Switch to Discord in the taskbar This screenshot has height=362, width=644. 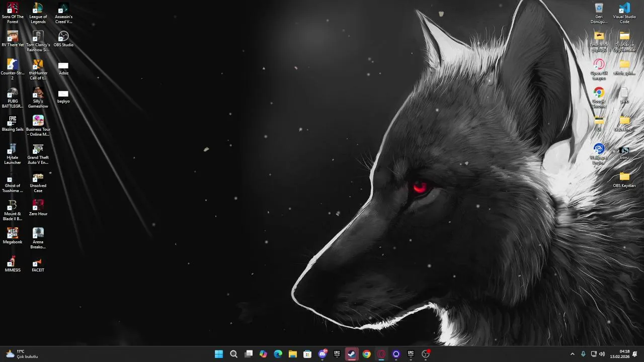tap(323, 354)
